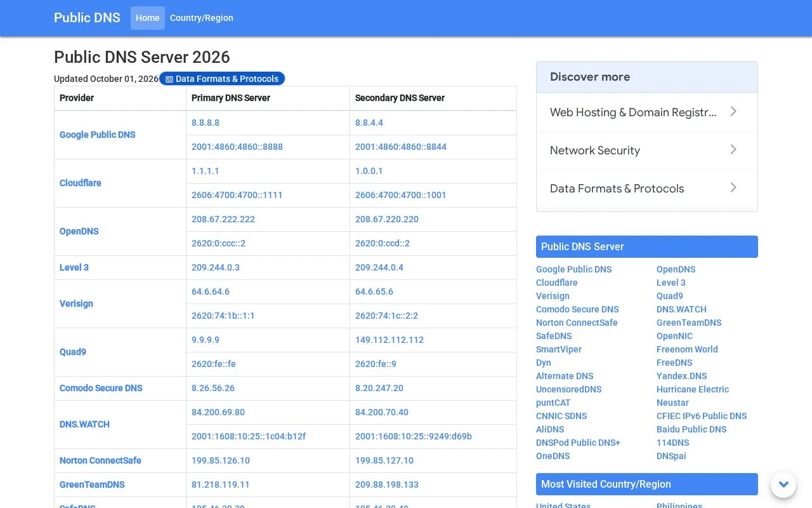Click secondary DNS address 8.8.4.4

pyautogui.click(x=369, y=123)
